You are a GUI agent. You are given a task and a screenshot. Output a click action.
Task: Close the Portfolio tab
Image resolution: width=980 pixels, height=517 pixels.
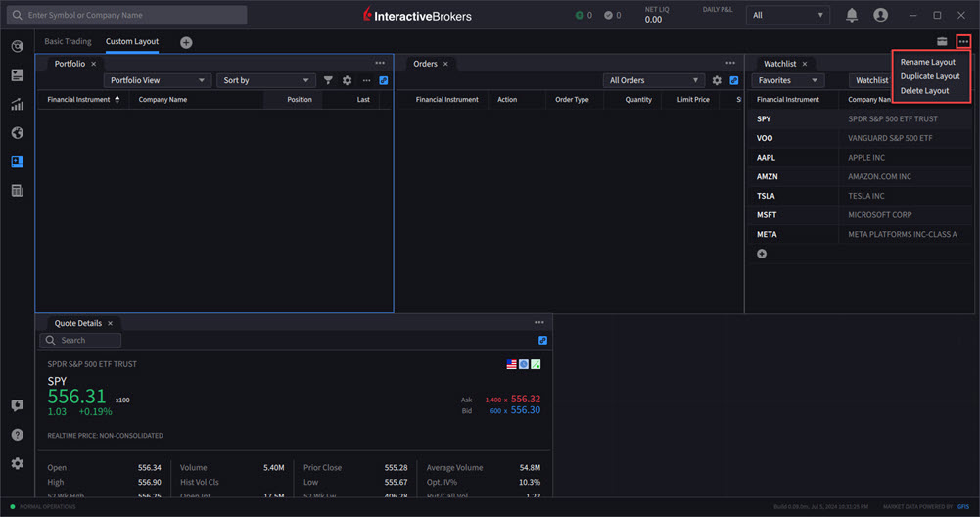[x=94, y=64]
